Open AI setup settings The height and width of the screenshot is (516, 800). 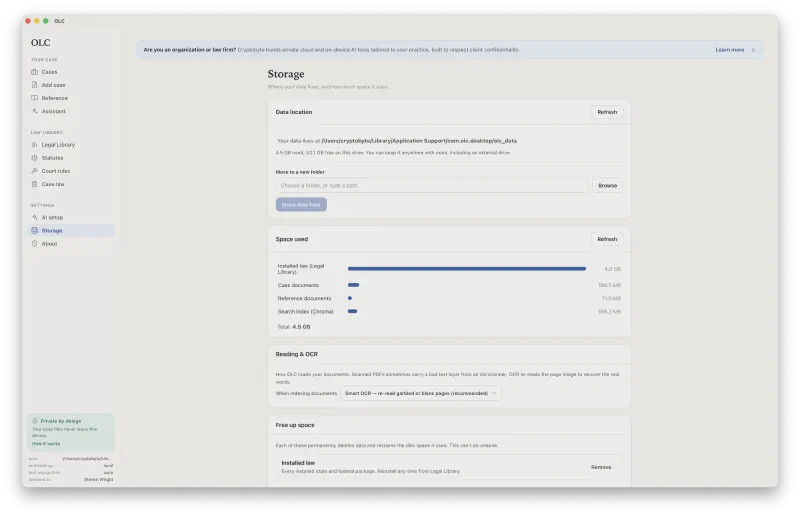71,217
